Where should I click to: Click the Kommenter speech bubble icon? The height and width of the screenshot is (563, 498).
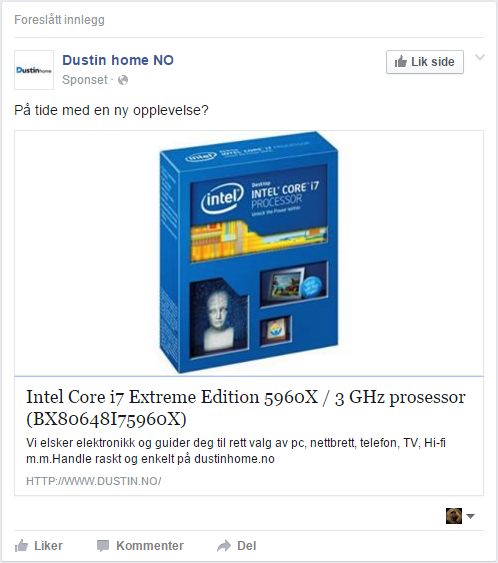point(103,546)
